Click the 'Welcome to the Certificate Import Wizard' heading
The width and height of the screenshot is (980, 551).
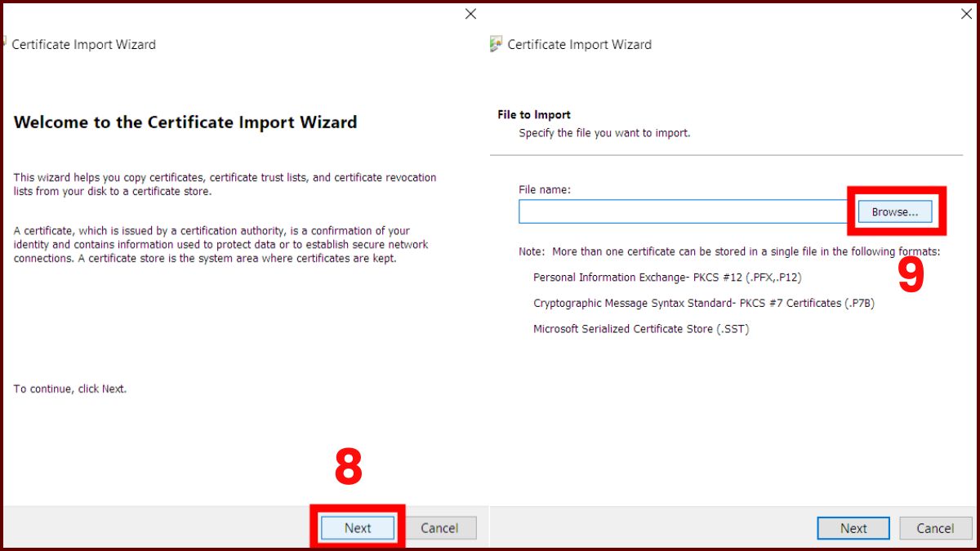point(185,122)
